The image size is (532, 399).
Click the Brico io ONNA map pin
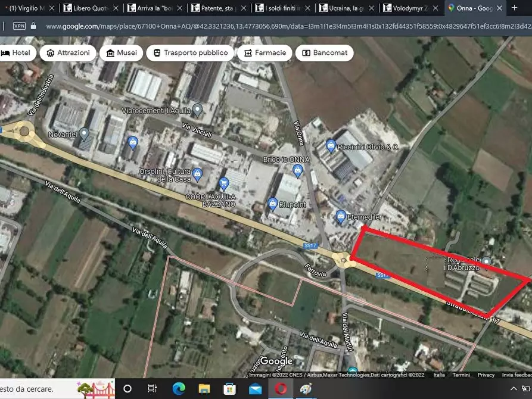pos(298,170)
